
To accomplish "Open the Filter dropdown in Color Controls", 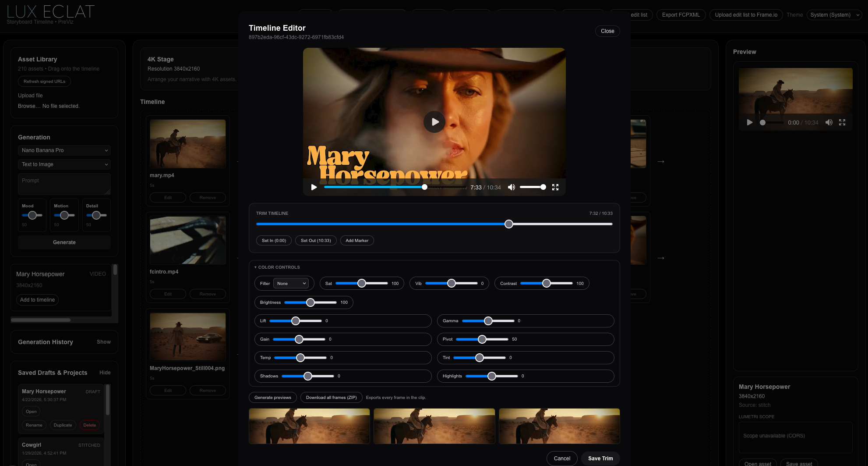I will (291, 283).
